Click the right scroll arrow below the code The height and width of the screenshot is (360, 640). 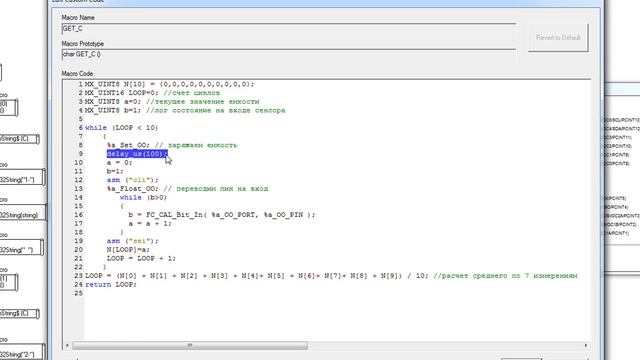point(586,346)
